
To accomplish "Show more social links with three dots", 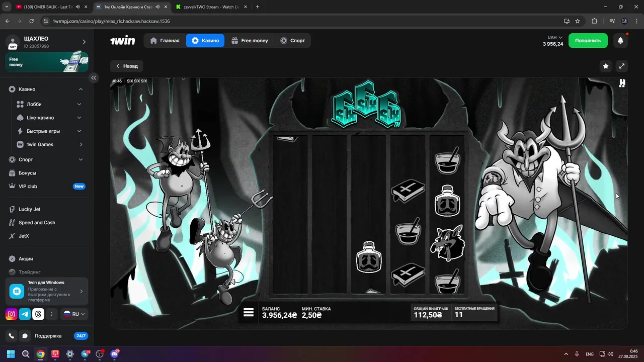I will click(51, 314).
